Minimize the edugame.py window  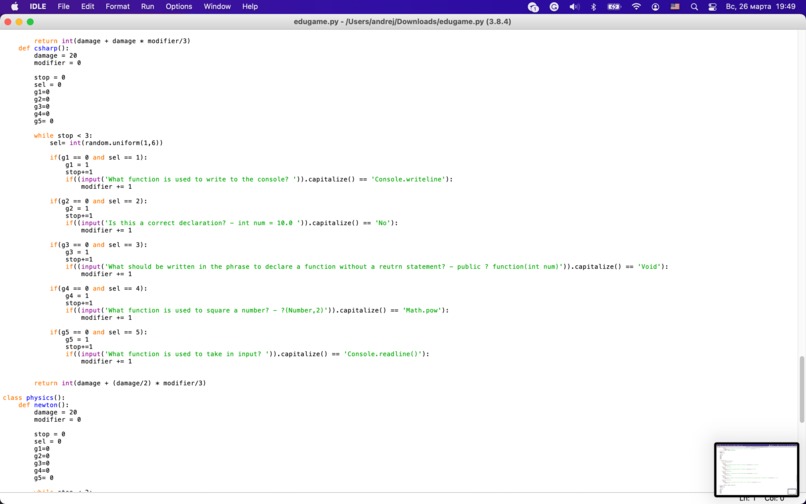[19, 22]
